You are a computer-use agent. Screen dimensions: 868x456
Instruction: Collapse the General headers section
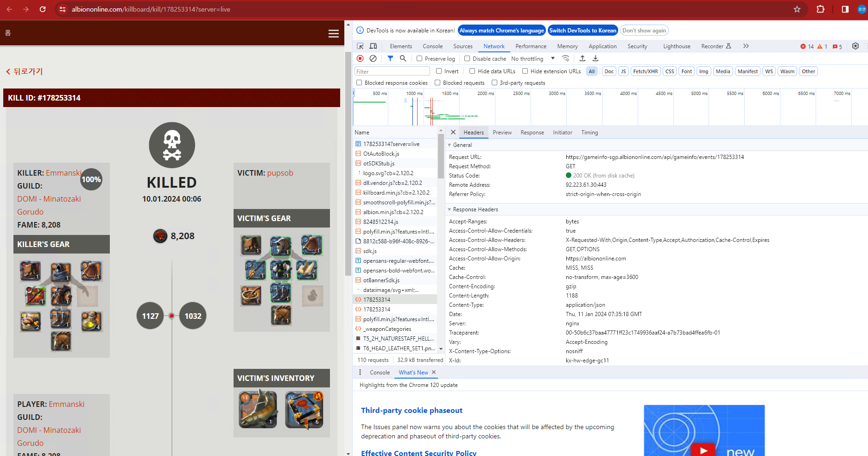pyautogui.click(x=449, y=145)
